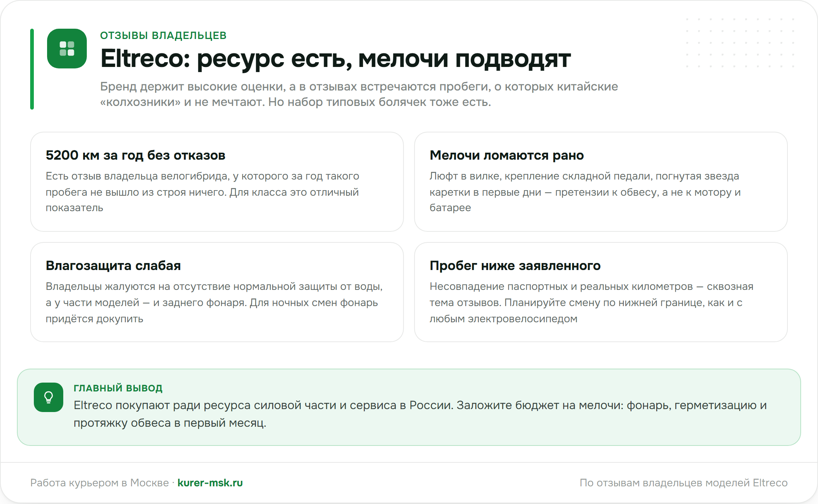Click the green grid logo icon

pyautogui.click(x=67, y=49)
